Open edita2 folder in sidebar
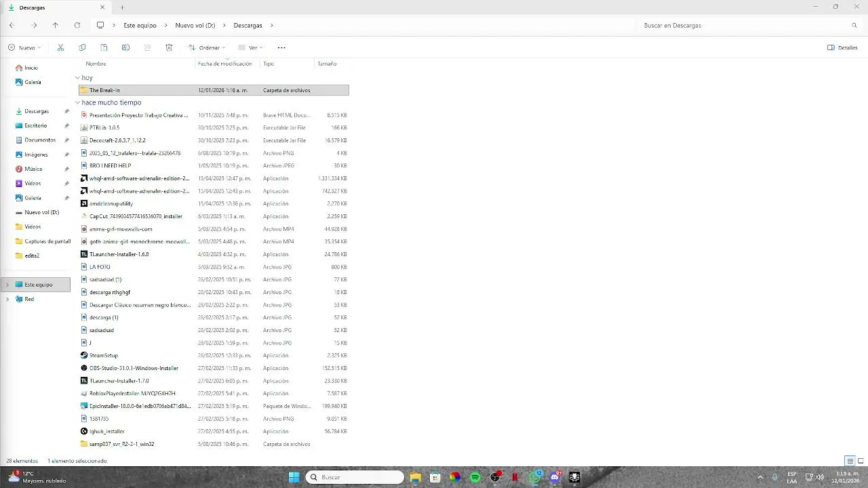This screenshot has height=488, width=868. coord(32,256)
